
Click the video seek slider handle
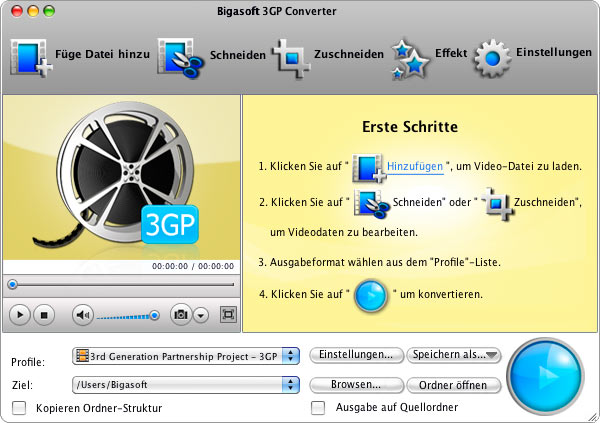pos(13,285)
